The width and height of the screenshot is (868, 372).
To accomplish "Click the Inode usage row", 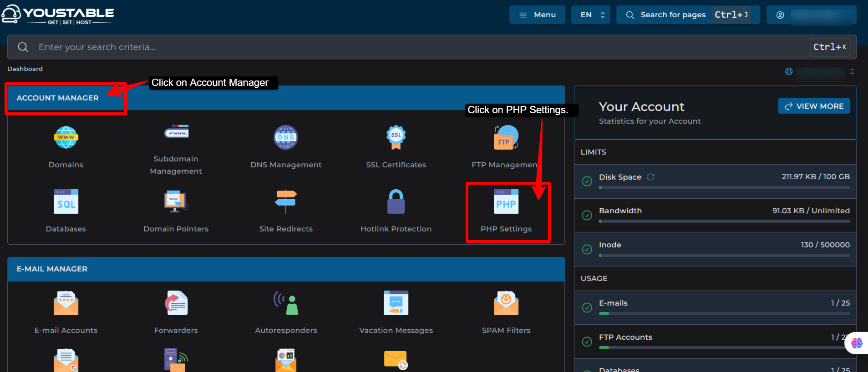I will click(716, 249).
